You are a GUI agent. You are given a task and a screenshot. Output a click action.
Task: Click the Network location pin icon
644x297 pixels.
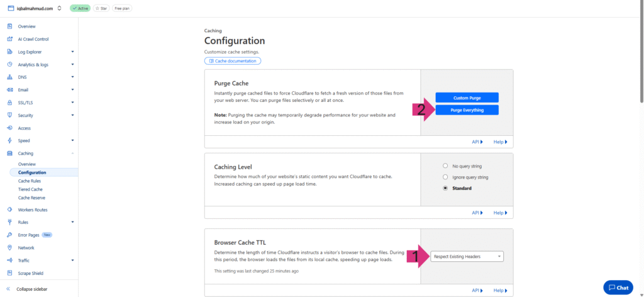[10, 248]
